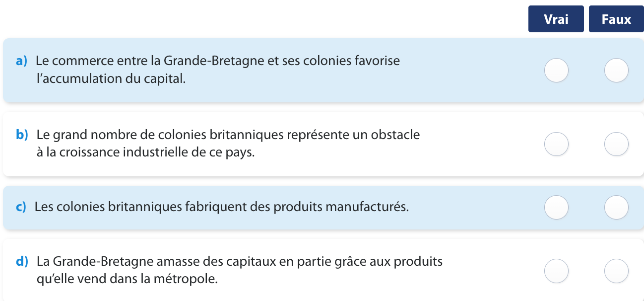Mark statement b as Vrai
The image size is (644, 301).
[x=556, y=144]
